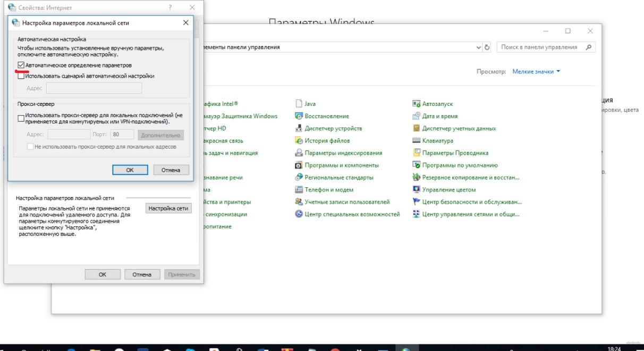The image size is (644, 351).
Task: Click the Просмотр: label text
Action: pyautogui.click(x=492, y=71)
